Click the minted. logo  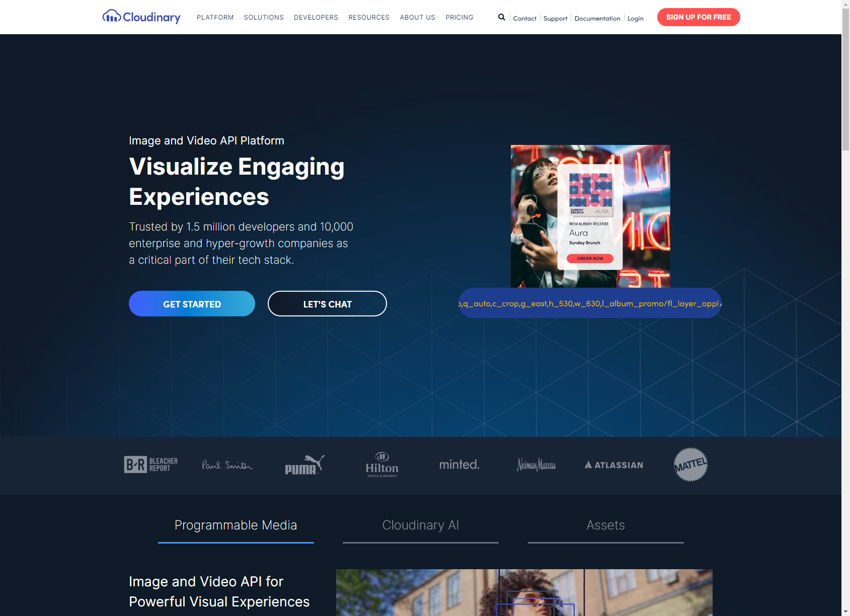(459, 465)
